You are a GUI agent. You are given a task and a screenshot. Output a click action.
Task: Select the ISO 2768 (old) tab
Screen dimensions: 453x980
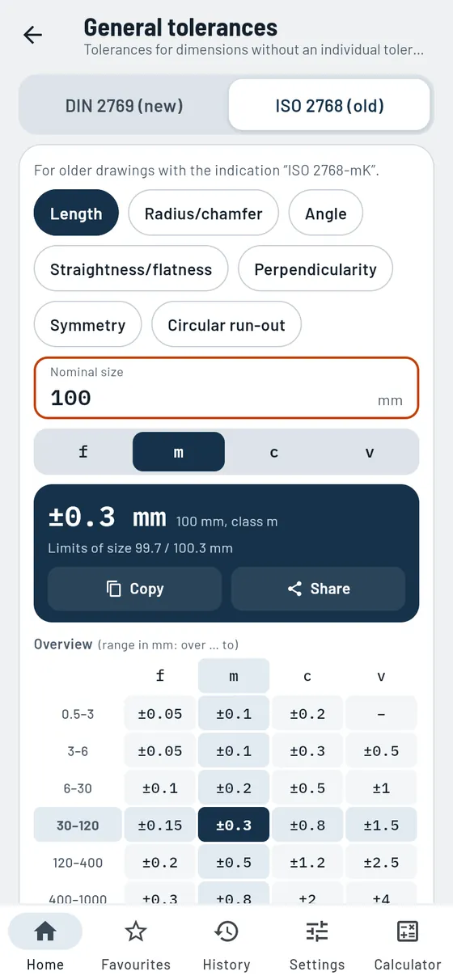click(329, 105)
